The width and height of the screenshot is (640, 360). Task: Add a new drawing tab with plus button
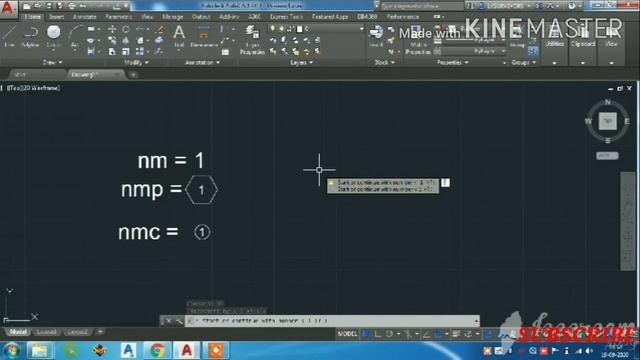coord(133,75)
